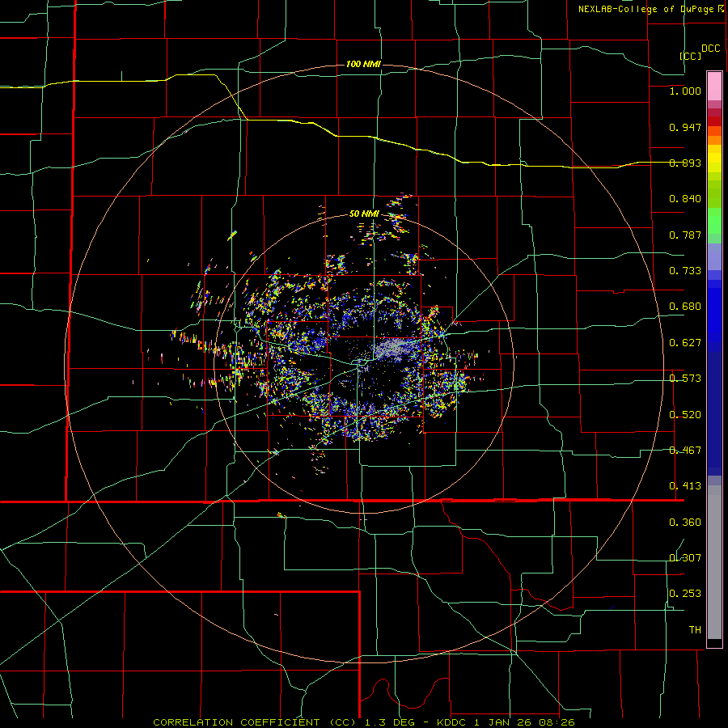Click the 100 NMI range ring label
728x728 pixels.
pyautogui.click(x=363, y=64)
